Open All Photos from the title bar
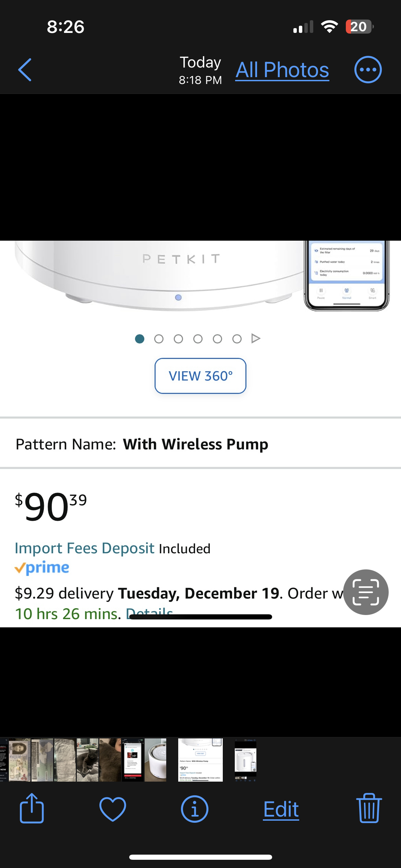This screenshot has width=401, height=868. 282,70
